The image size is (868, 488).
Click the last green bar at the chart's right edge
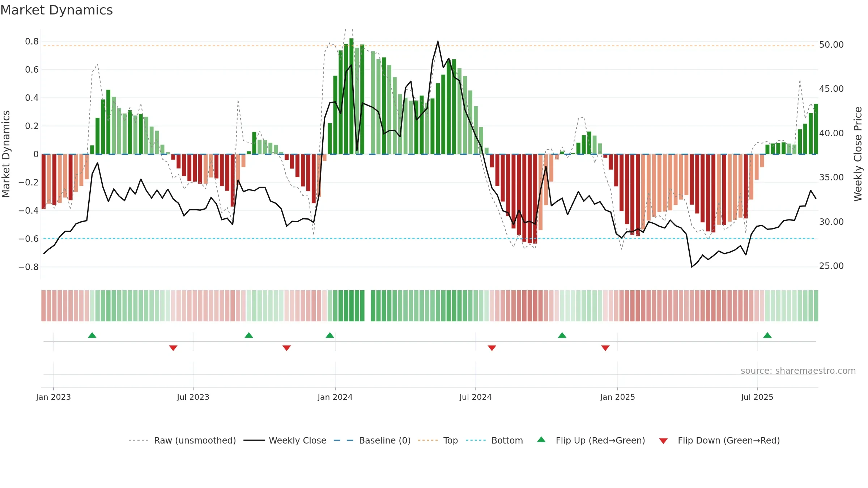816,129
